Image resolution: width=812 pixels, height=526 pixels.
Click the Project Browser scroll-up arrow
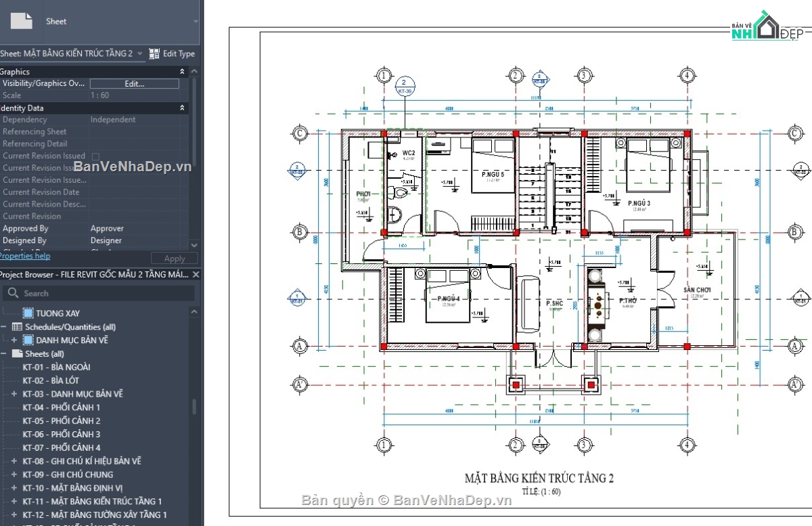(195, 312)
